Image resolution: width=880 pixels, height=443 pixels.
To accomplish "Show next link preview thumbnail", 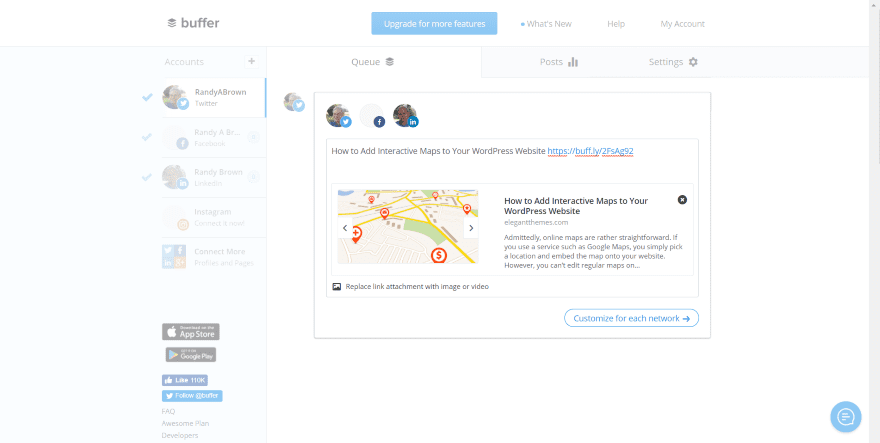I will [x=471, y=228].
